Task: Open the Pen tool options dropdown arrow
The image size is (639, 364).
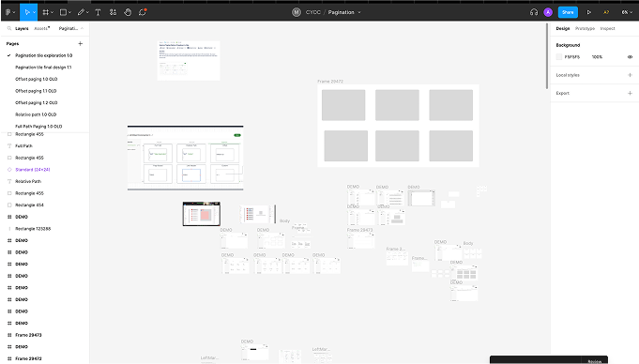Action: pyautogui.click(x=87, y=12)
